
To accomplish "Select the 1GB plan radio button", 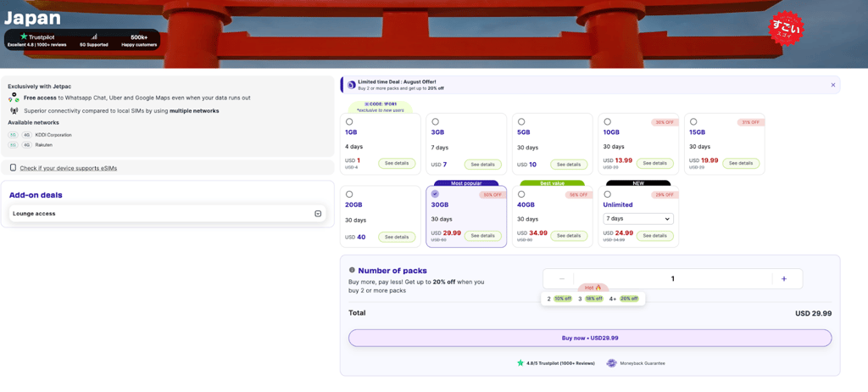I will pyautogui.click(x=349, y=121).
